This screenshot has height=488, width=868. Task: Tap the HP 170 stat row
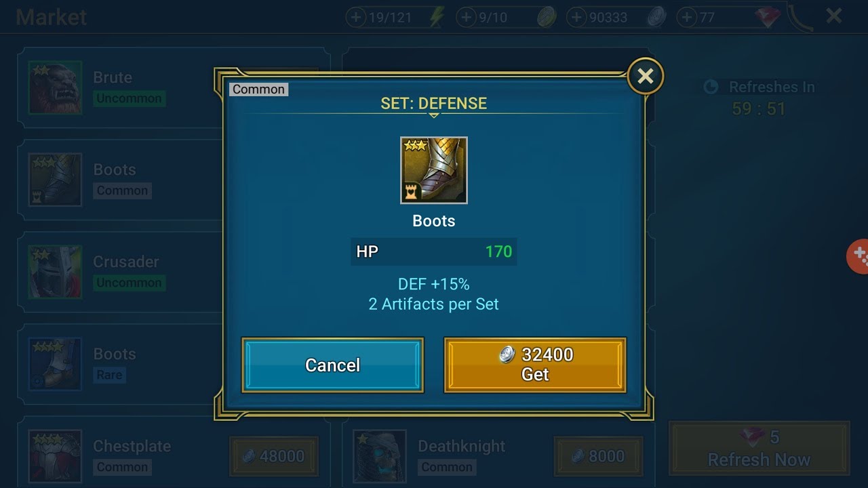pyautogui.click(x=434, y=251)
